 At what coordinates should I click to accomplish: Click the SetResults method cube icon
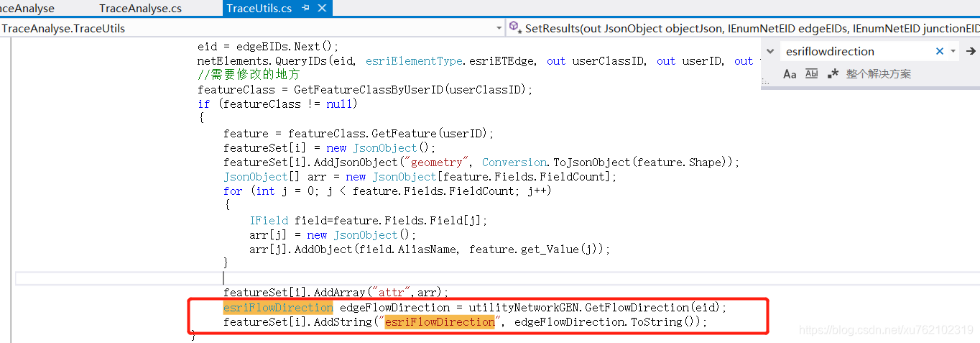point(514,27)
